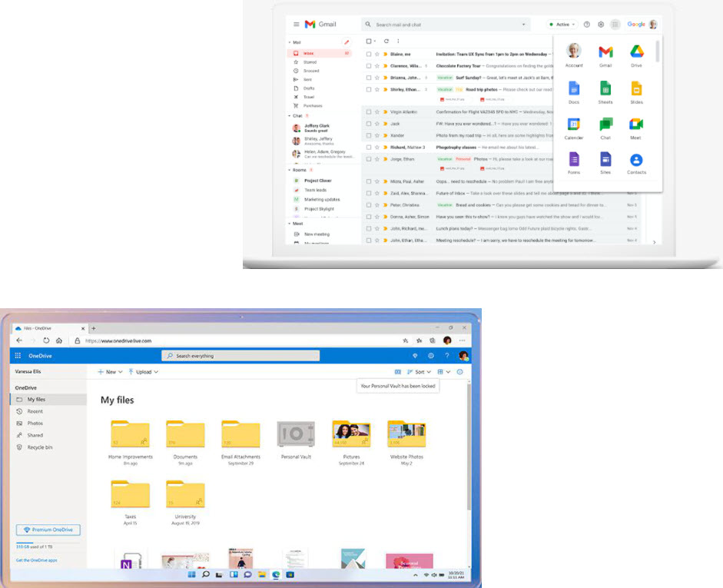Tick the checkbox for the Xander email
This screenshot has width=723, height=588.
point(369,135)
